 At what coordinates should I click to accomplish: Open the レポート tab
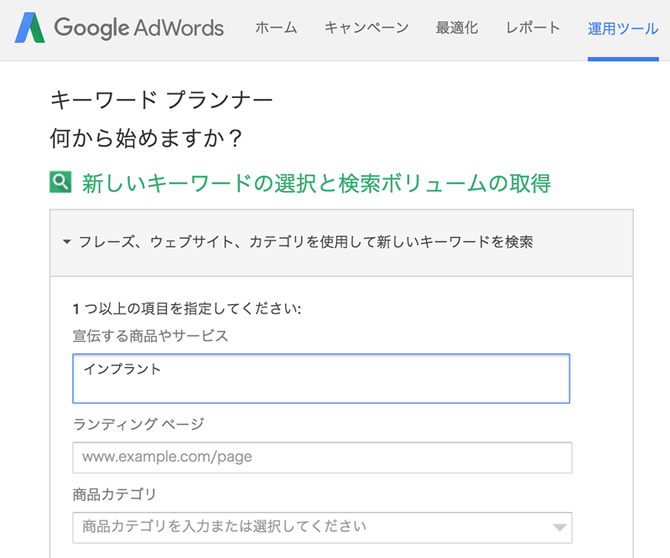pyautogui.click(x=533, y=28)
